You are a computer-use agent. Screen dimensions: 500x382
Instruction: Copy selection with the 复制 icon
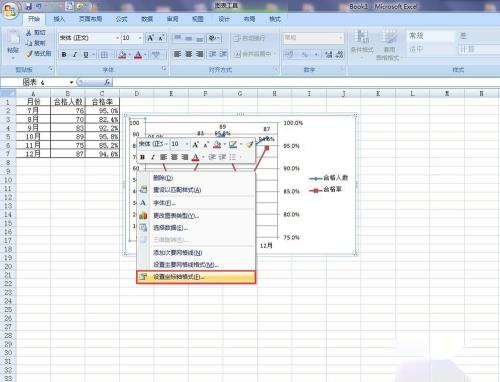click(36, 43)
